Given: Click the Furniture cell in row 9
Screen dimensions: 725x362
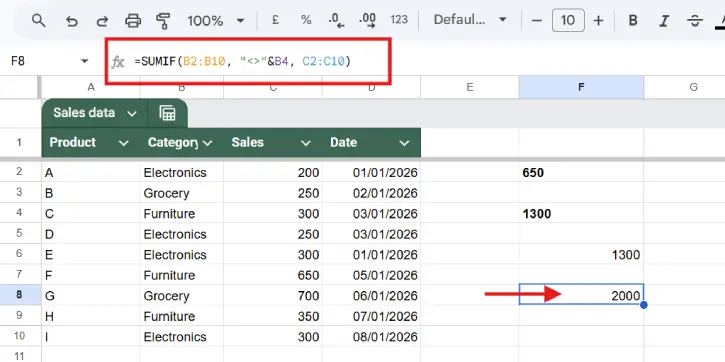Looking at the screenshot, I should tap(182, 316).
